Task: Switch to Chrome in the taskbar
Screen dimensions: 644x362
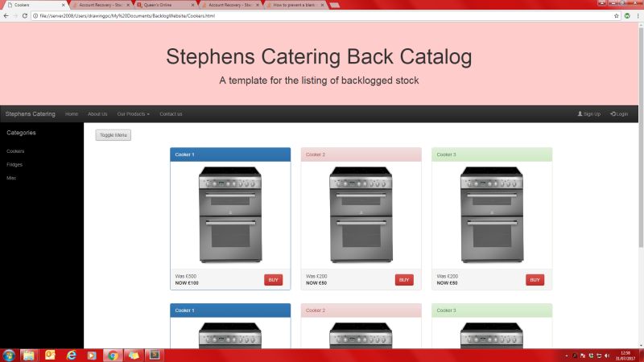Action: [113, 355]
